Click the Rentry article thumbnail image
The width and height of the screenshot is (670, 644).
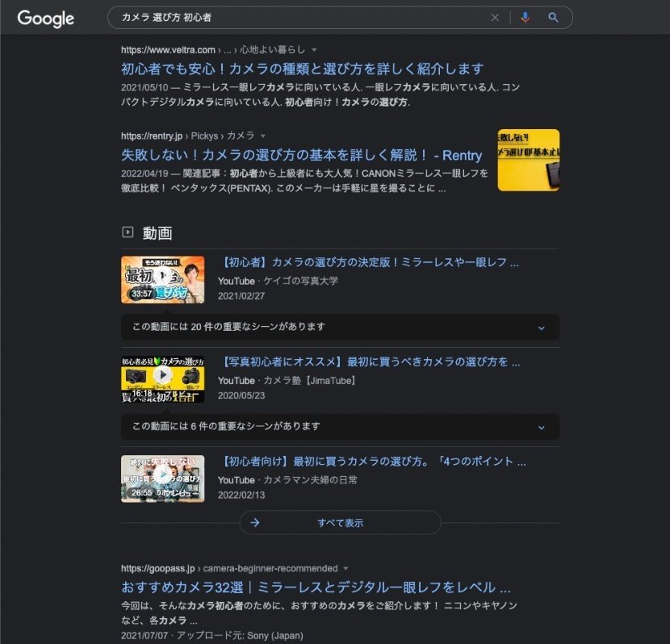(527, 160)
